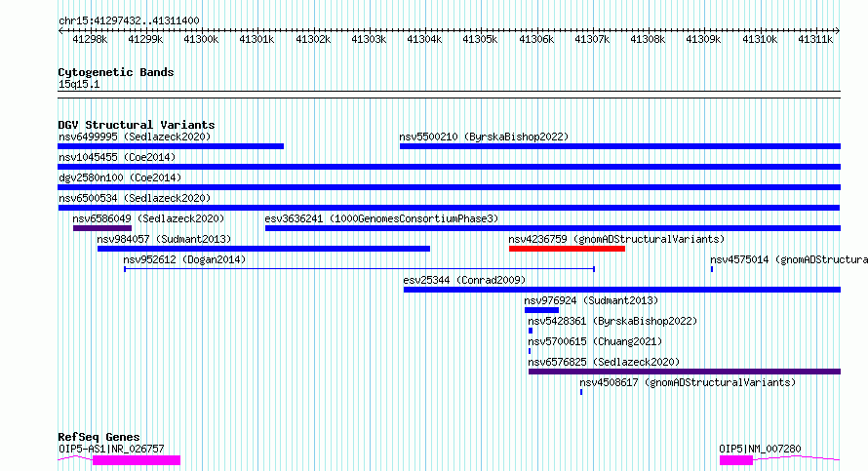868x471 pixels.
Task: Click the nsv5700615 (Chuang2021) label
Action: [x=595, y=341]
